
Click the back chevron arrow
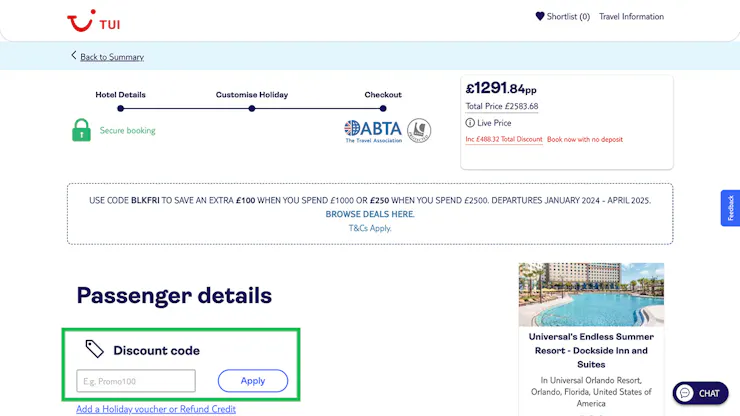(x=74, y=55)
